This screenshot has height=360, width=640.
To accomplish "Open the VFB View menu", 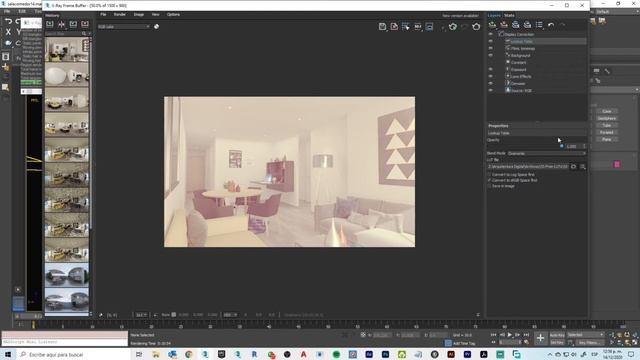I will [x=156, y=14].
